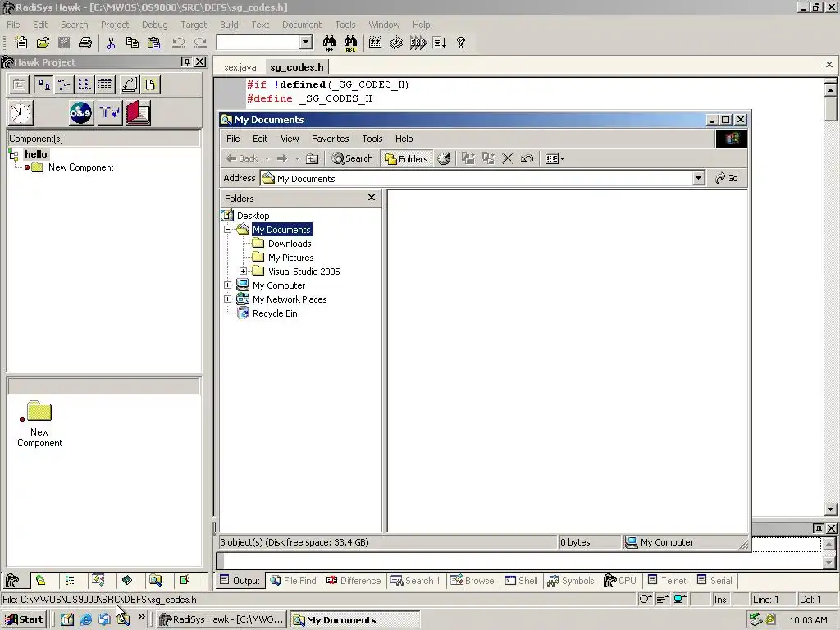Open the Back history dropdown arrow
This screenshot has width=840, height=630.
pos(267,158)
